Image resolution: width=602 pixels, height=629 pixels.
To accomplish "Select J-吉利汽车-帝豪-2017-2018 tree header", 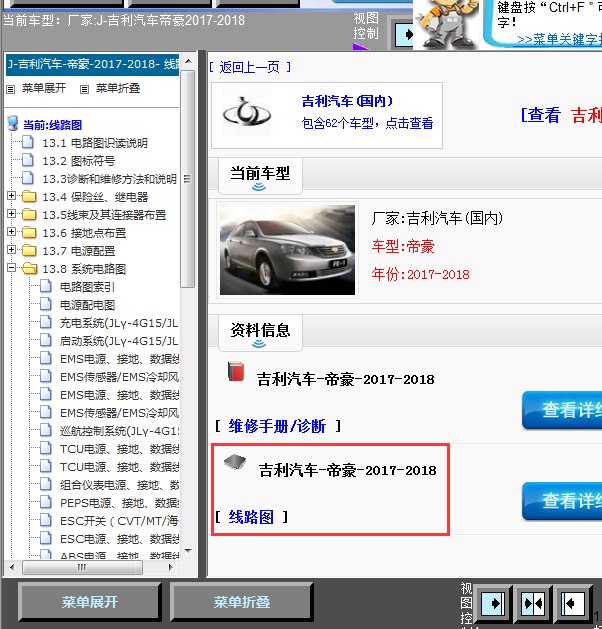I will pos(93,65).
